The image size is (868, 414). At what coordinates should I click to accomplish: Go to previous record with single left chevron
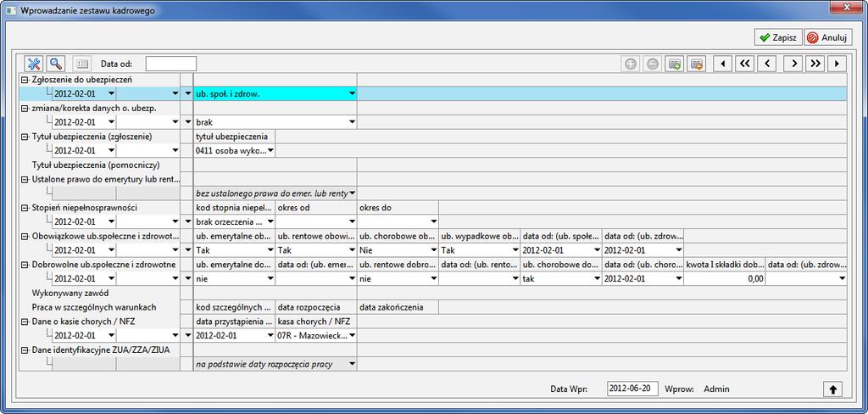click(x=766, y=64)
